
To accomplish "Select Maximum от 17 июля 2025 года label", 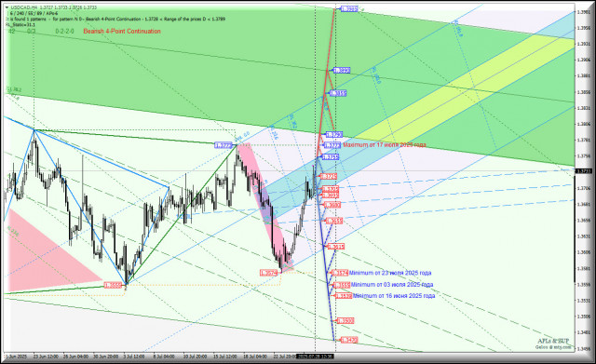I will (385, 145).
